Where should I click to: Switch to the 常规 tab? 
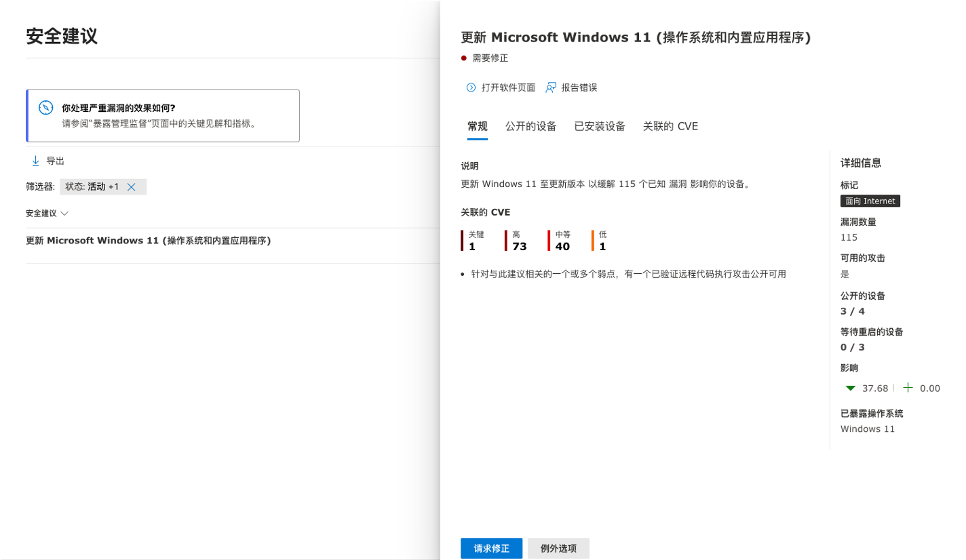pyautogui.click(x=478, y=126)
